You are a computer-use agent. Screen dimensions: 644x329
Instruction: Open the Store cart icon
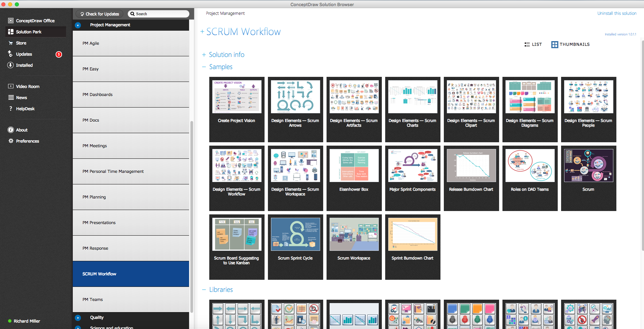pos(11,43)
